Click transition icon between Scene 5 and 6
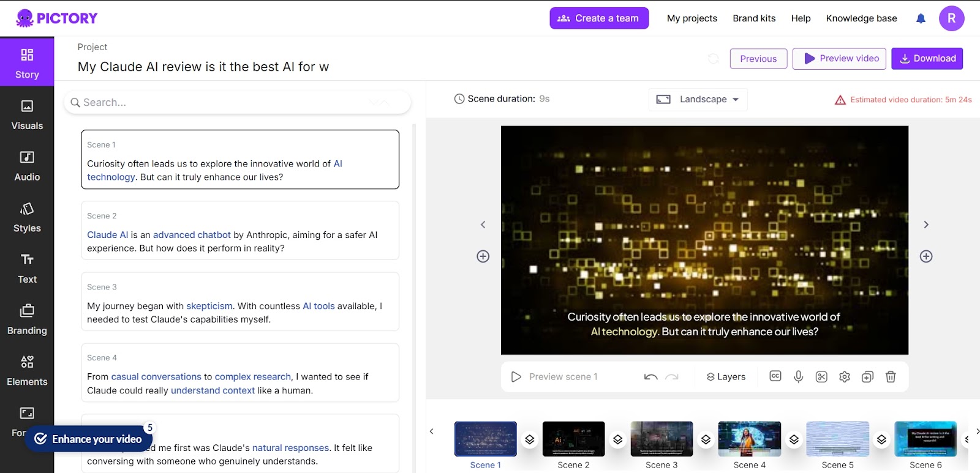Viewport: 980px width, 473px height. click(x=881, y=439)
